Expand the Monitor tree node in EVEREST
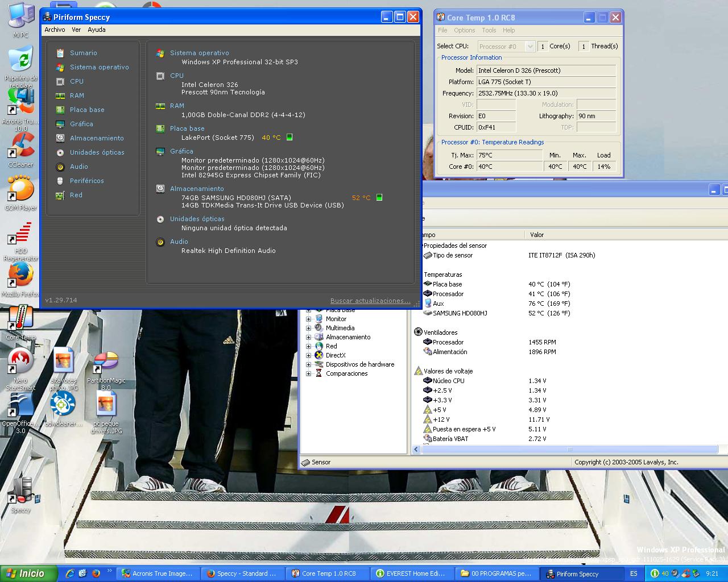Viewport: 728px width, 582px height. [x=309, y=319]
